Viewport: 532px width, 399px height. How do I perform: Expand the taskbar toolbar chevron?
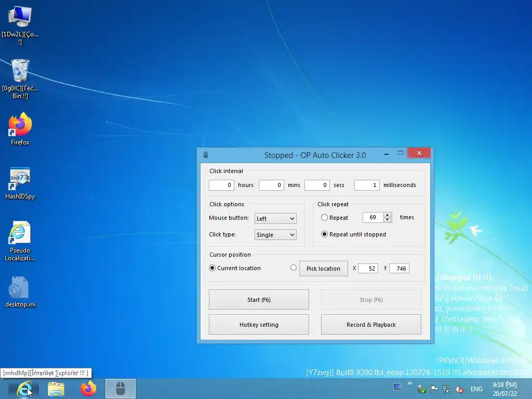[410, 383]
